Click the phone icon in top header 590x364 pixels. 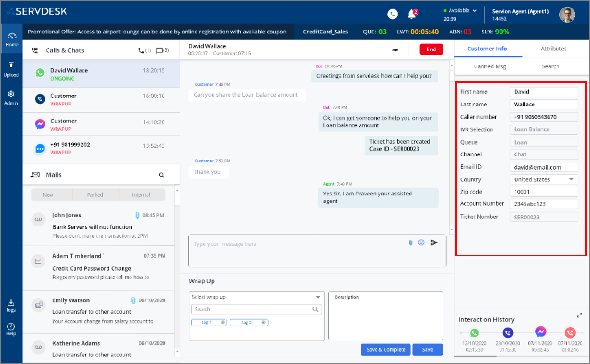coord(393,14)
